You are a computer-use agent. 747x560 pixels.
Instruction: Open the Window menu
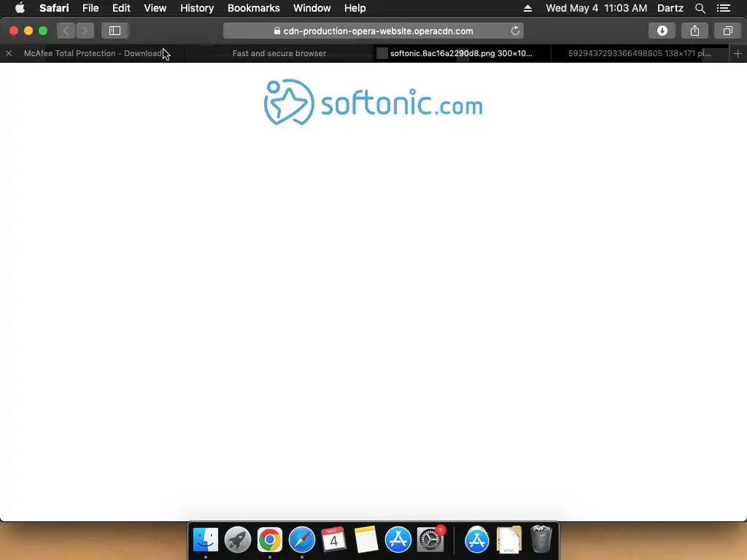(x=312, y=8)
